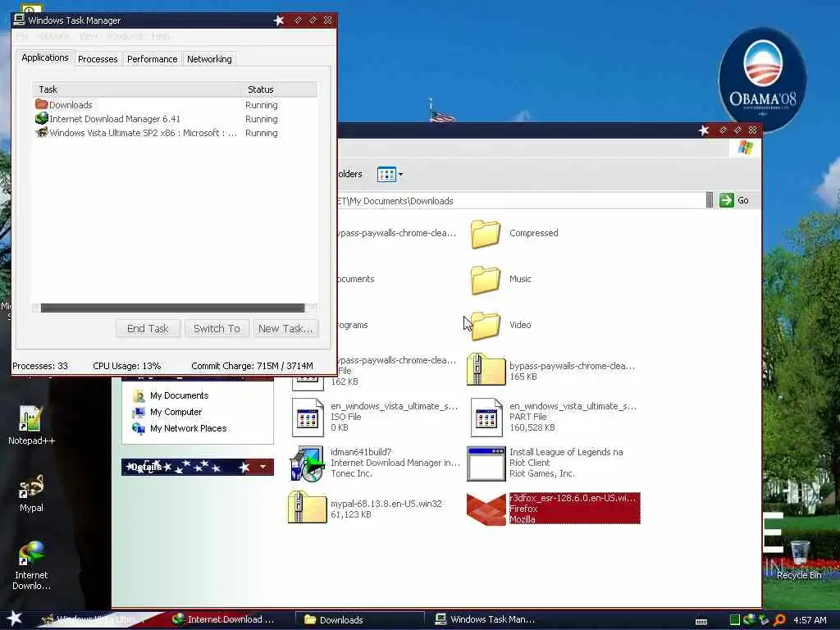Select the Install League of Legends na text

[x=566, y=452]
